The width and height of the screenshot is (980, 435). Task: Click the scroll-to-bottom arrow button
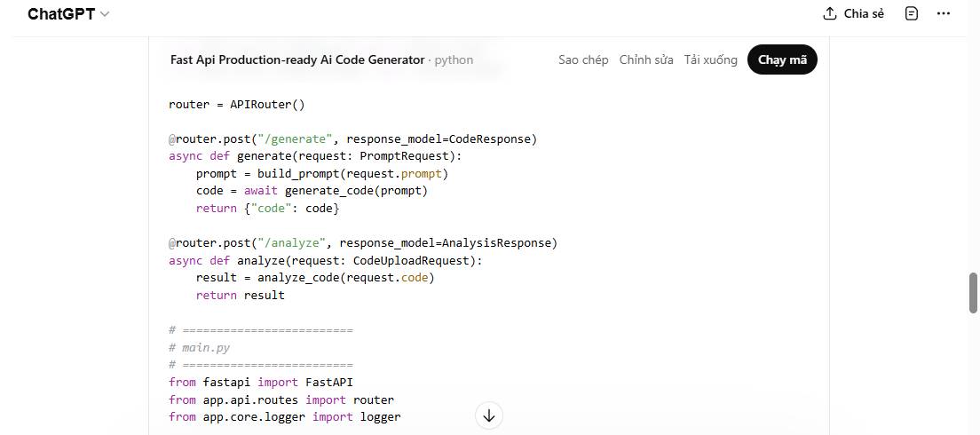(x=489, y=415)
